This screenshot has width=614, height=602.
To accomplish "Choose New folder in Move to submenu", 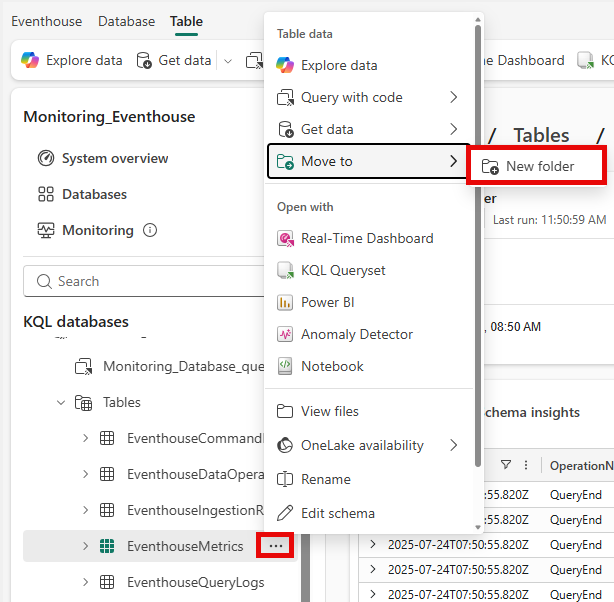I will point(536,166).
